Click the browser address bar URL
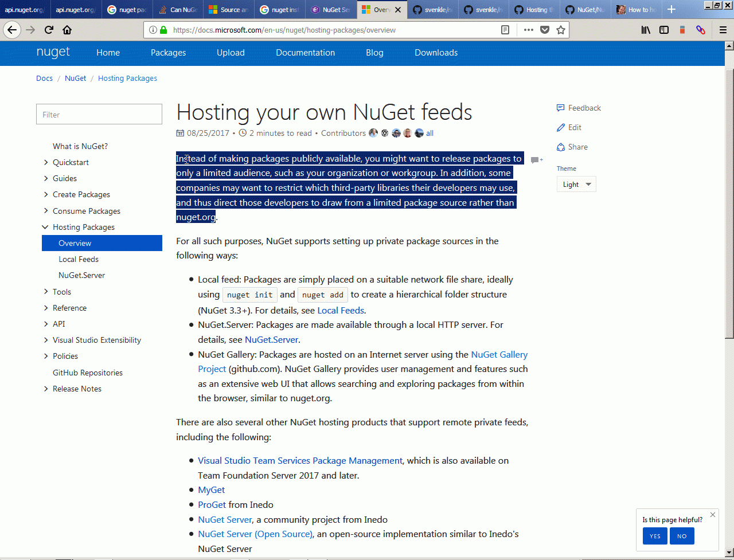Screen dimensions: 734x560 pos(284,30)
